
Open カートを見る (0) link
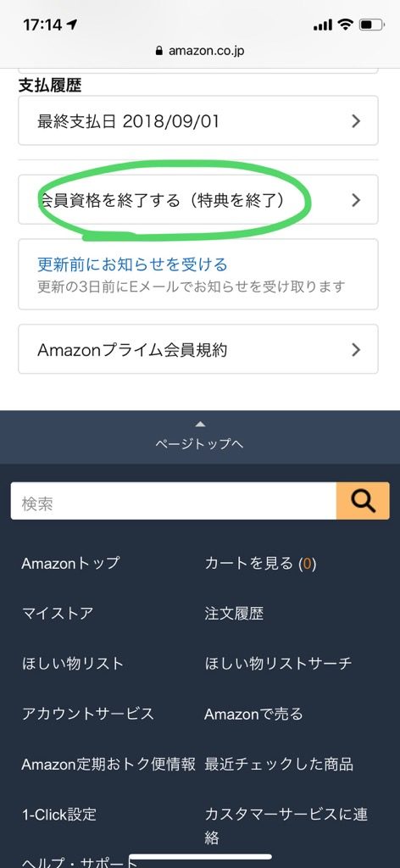pyautogui.click(x=260, y=564)
